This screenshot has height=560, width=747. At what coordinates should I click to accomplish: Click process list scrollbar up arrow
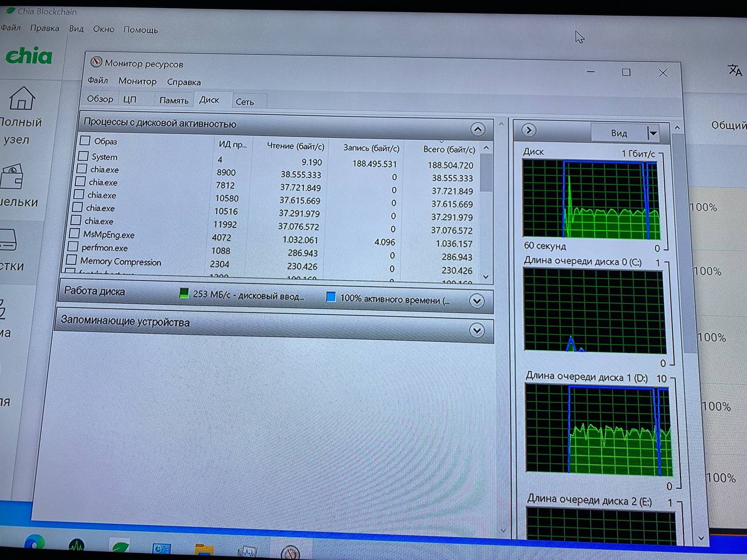[486, 148]
